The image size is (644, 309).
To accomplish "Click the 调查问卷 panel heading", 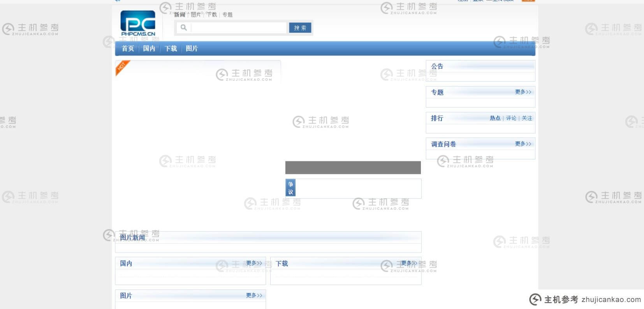I will click(x=443, y=144).
